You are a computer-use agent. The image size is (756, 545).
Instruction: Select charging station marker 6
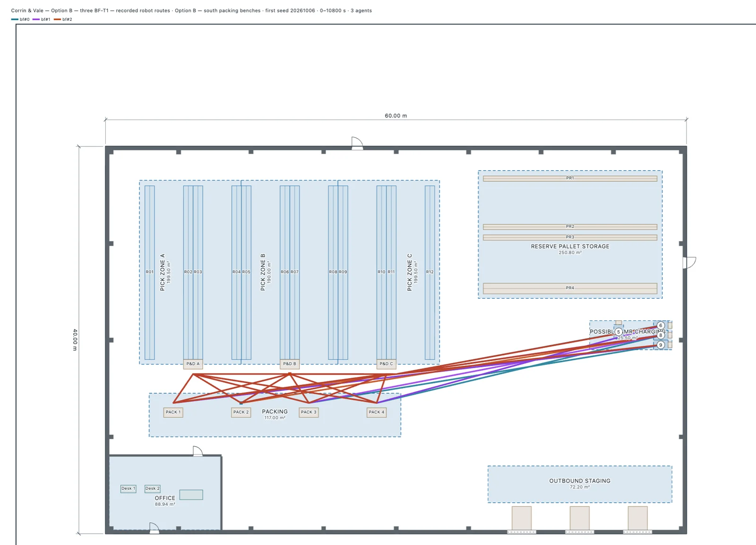[x=661, y=325]
